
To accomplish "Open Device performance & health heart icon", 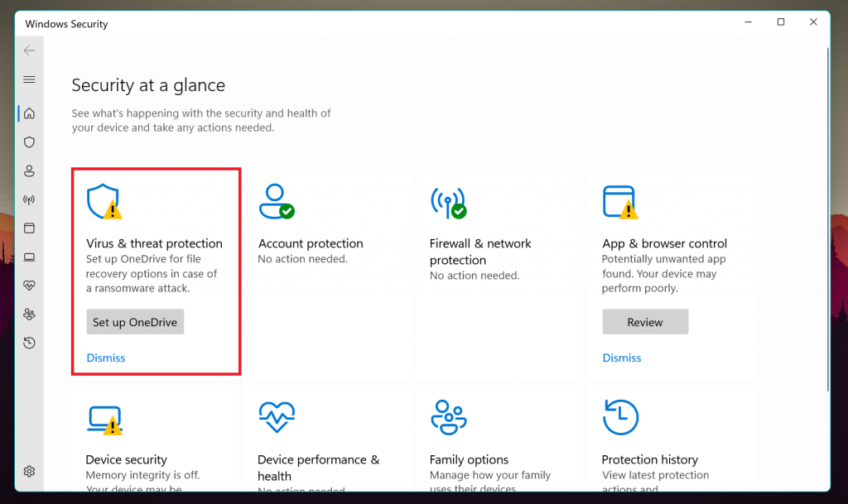I will point(29,286).
